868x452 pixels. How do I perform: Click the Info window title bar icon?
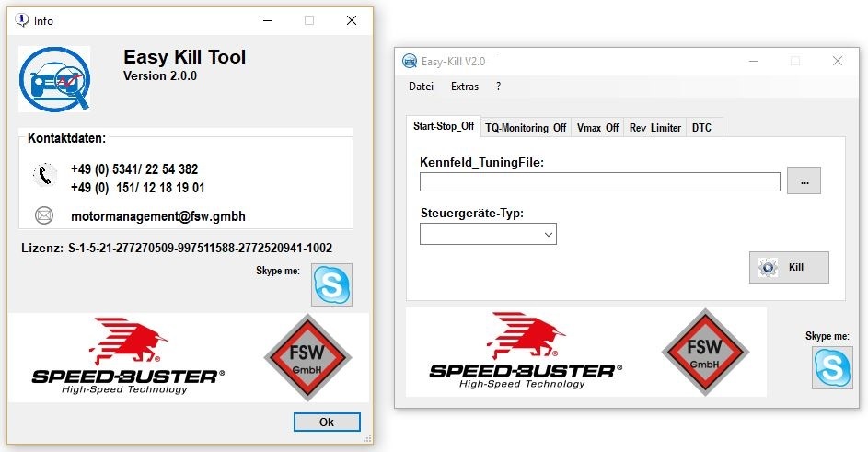21,20
